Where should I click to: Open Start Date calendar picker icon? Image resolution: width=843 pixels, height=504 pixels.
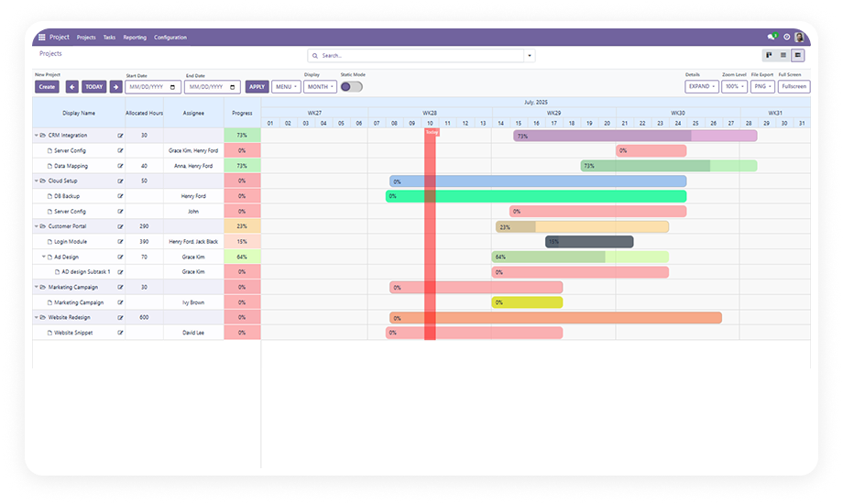pyautogui.click(x=172, y=87)
